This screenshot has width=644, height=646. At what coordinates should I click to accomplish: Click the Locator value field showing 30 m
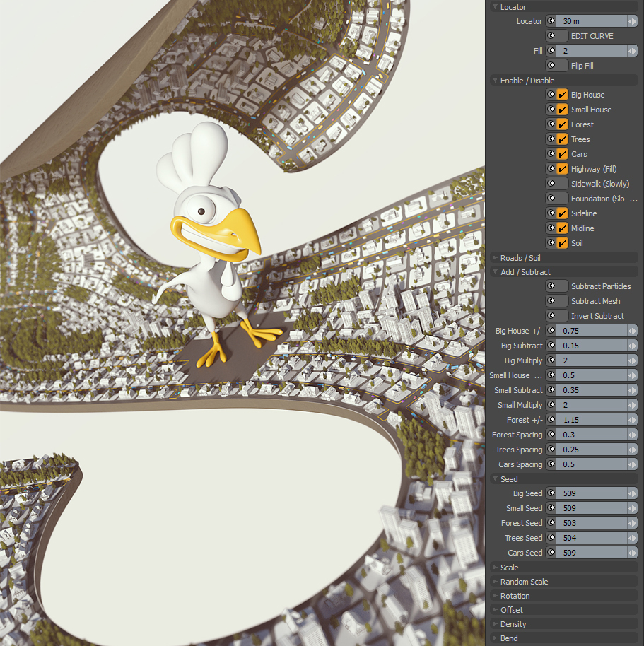click(x=592, y=21)
